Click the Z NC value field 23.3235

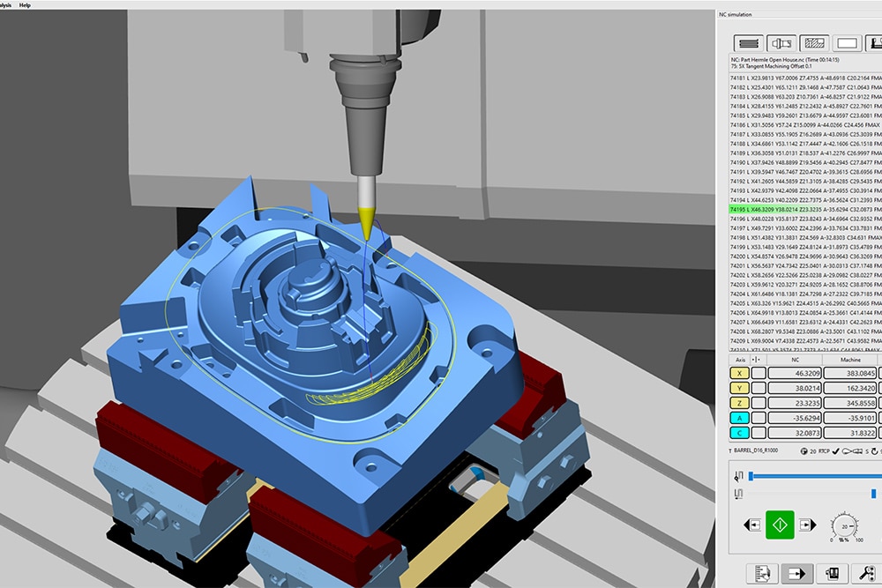pos(795,403)
